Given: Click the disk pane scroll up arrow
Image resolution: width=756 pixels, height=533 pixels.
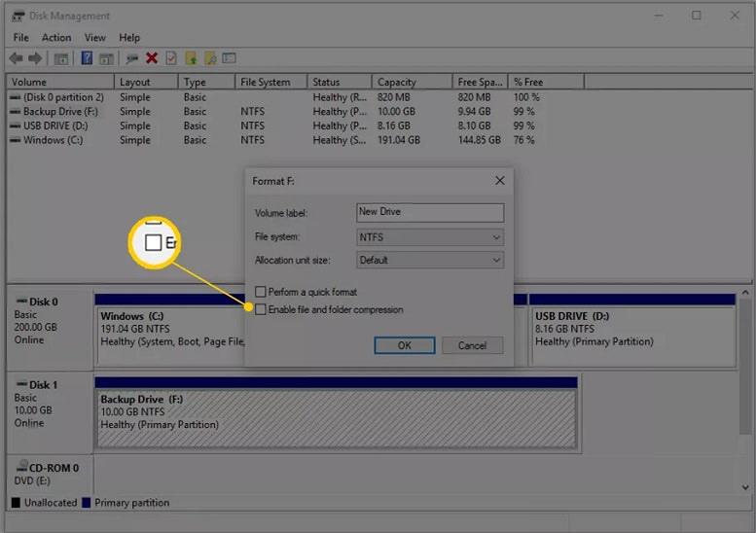Looking at the screenshot, I should point(745,292).
